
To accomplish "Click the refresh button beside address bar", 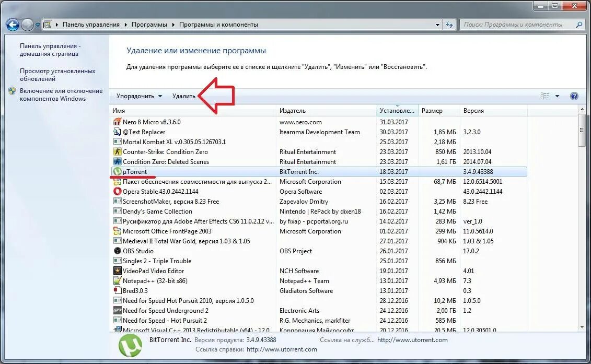I will (449, 25).
